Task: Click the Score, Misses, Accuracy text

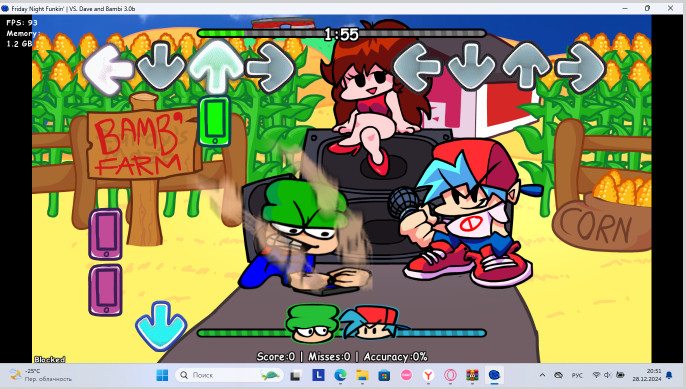Action: [342, 357]
